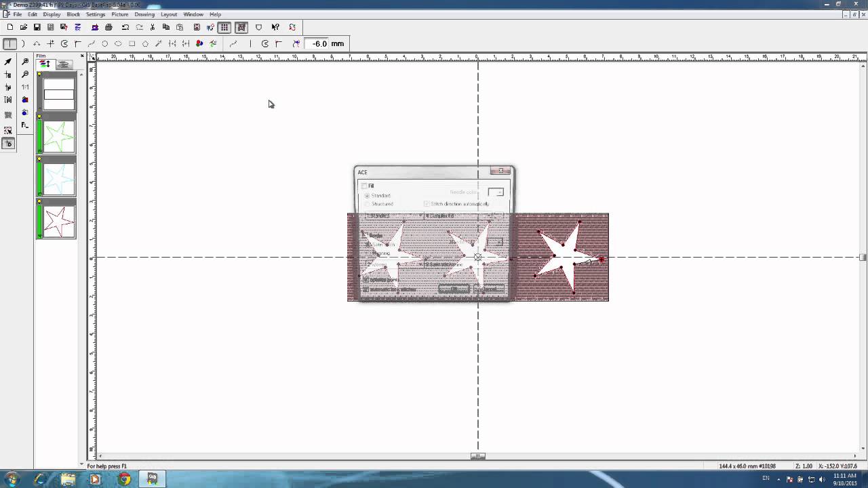Set the view to 1:1 scale
The height and width of the screenshot is (488, 868).
(x=26, y=87)
